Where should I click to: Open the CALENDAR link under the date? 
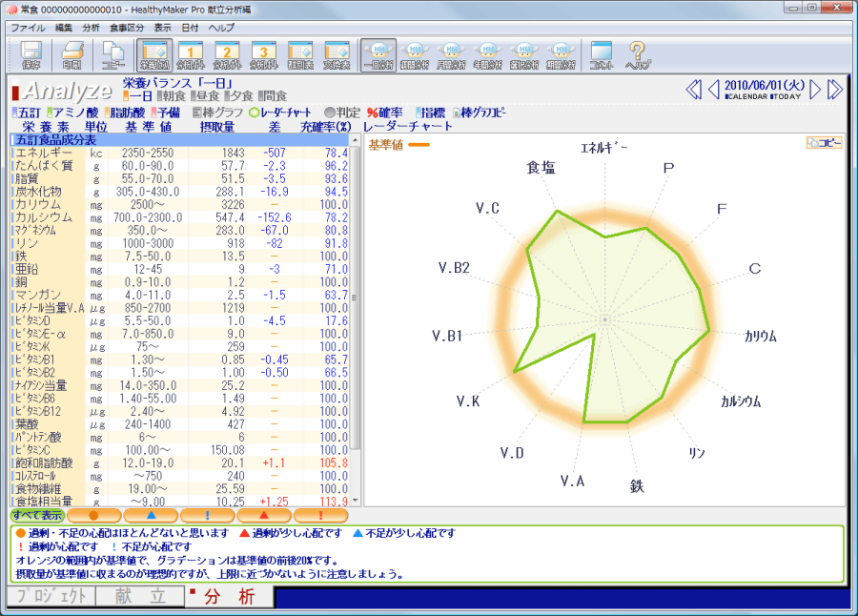click(746, 97)
